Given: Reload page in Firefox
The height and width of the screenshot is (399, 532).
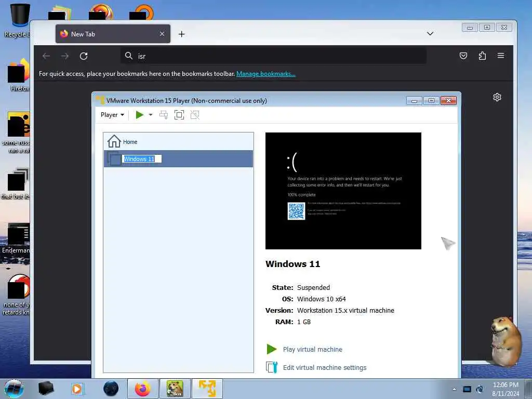Looking at the screenshot, I should coord(84,56).
